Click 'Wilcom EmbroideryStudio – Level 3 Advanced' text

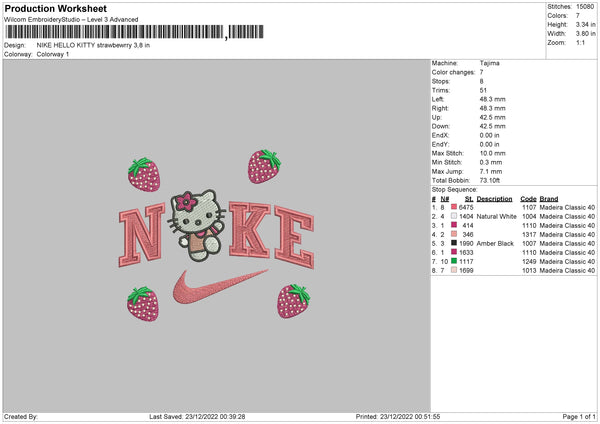[71, 20]
